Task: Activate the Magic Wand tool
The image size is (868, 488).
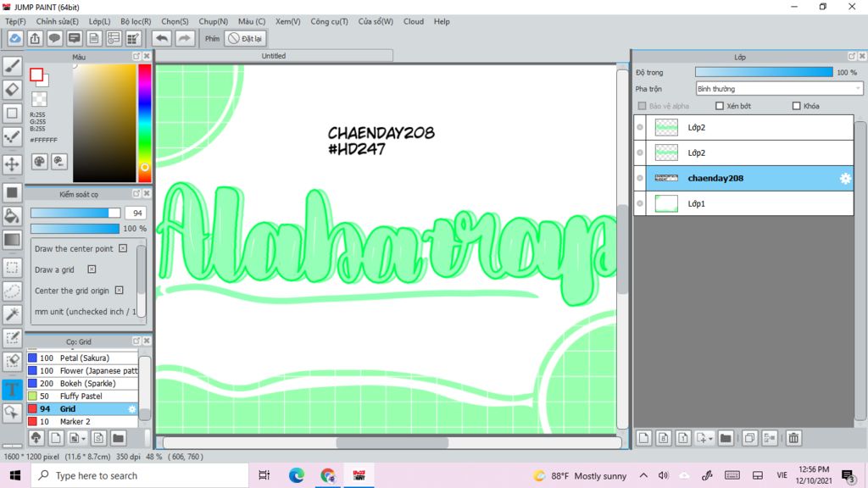Action: (x=13, y=314)
